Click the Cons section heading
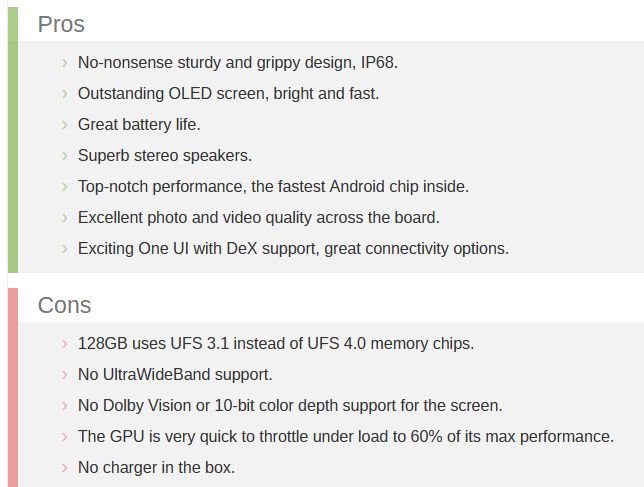Viewport: 644px width, 487px height. (64, 305)
